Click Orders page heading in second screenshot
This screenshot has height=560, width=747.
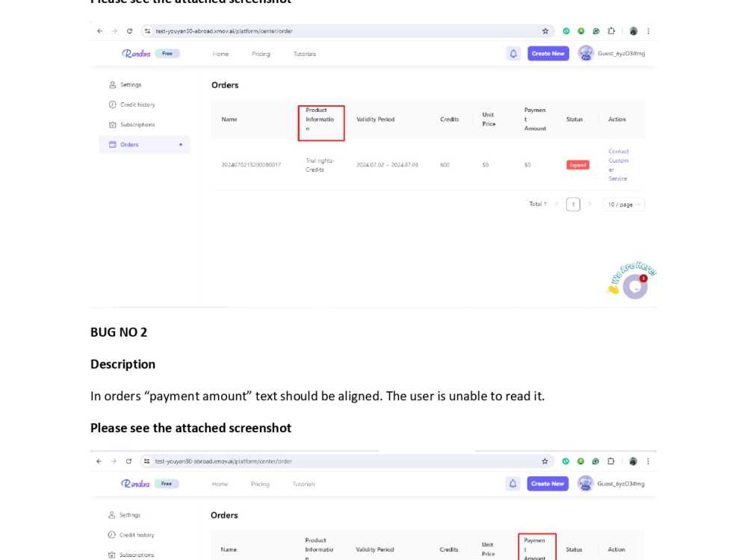tap(224, 515)
